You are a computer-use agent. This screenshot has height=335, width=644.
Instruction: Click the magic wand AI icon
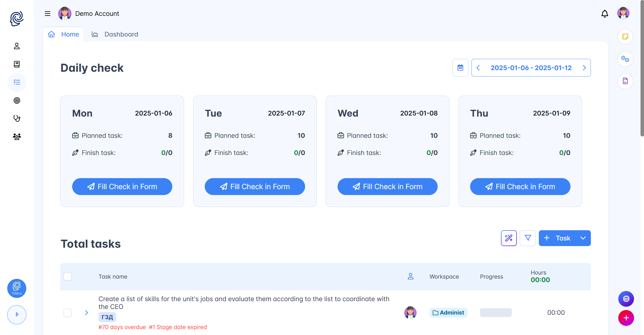pos(509,238)
